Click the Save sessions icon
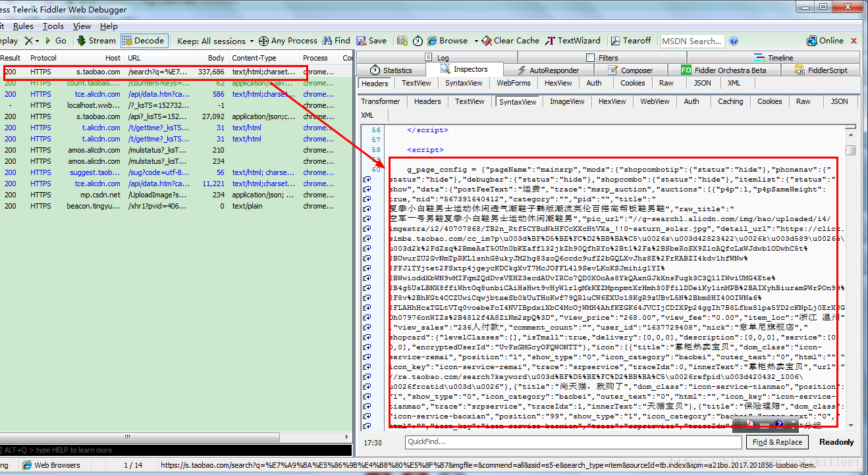 [x=371, y=41]
